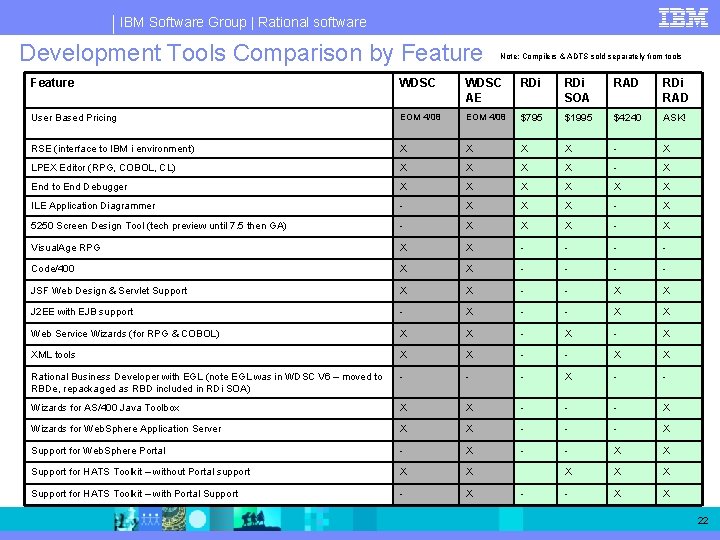Image resolution: width=720 pixels, height=540 pixels.
Task: Click the X in WDSC AE column, Code/400 row
Action: (x=469, y=269)
